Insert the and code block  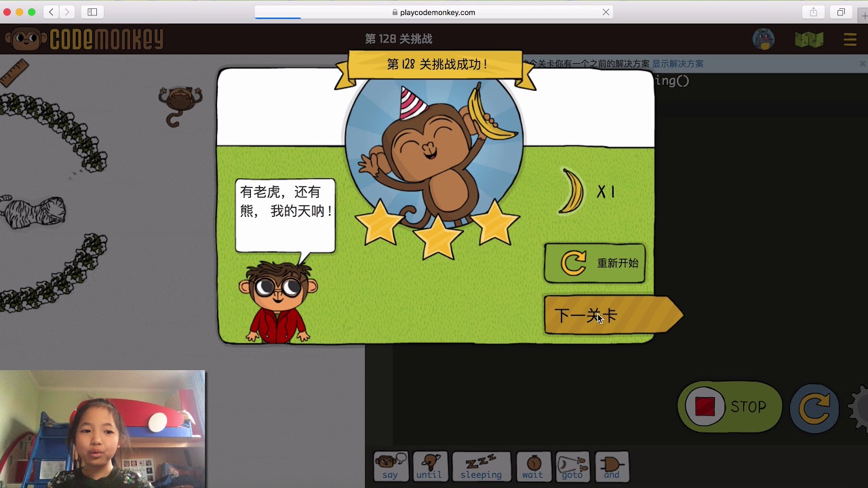pyautogui.click(x=612, y=467)
